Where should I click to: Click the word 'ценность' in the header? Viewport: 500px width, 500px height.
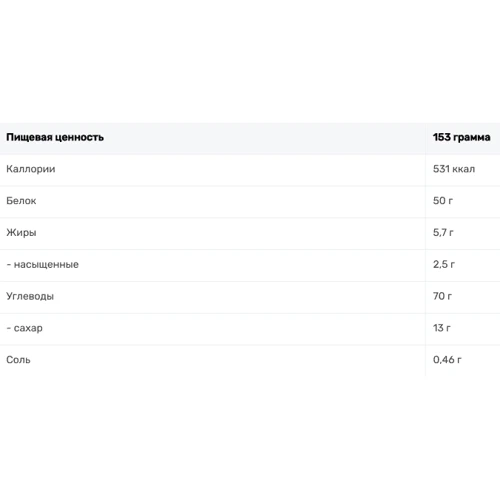pos(79,138)
